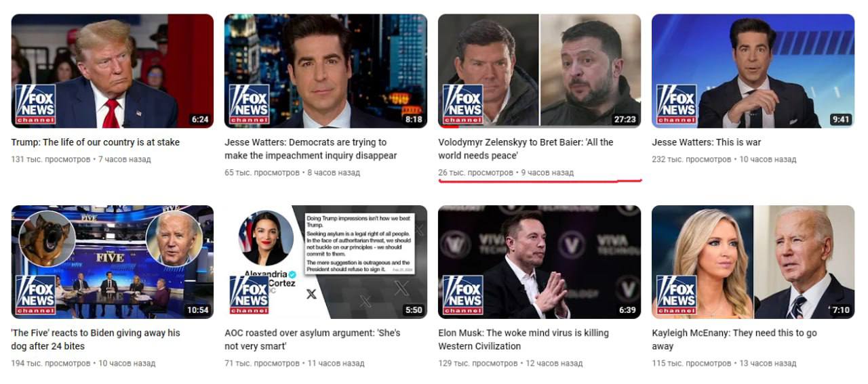
Task: Open the 'AOC roasted over asylum argument' title
Action: [x=313, y=339]
